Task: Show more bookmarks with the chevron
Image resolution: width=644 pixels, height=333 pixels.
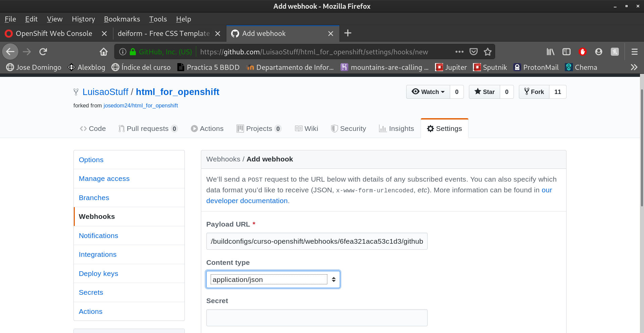Action: [x=634, y=67]
